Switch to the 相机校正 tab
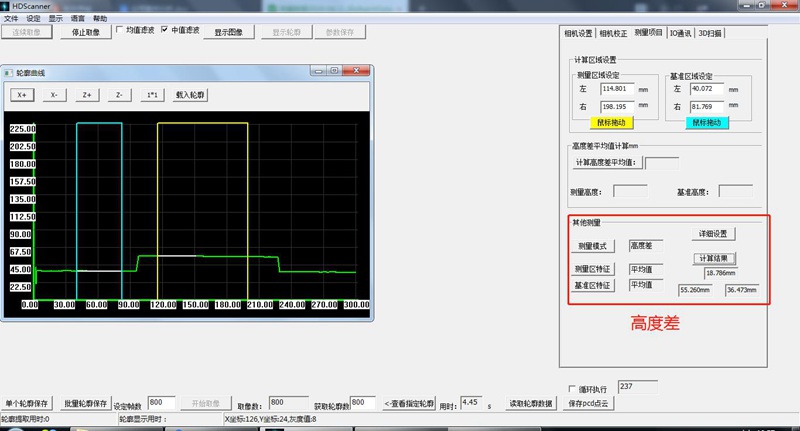 click(x=613, y=33)
